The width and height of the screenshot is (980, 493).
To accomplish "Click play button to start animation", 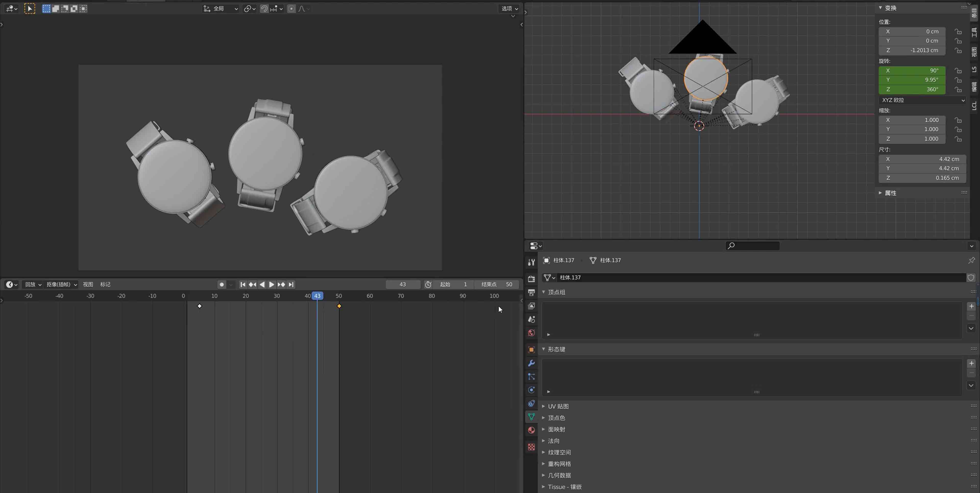I will point(270,284).
